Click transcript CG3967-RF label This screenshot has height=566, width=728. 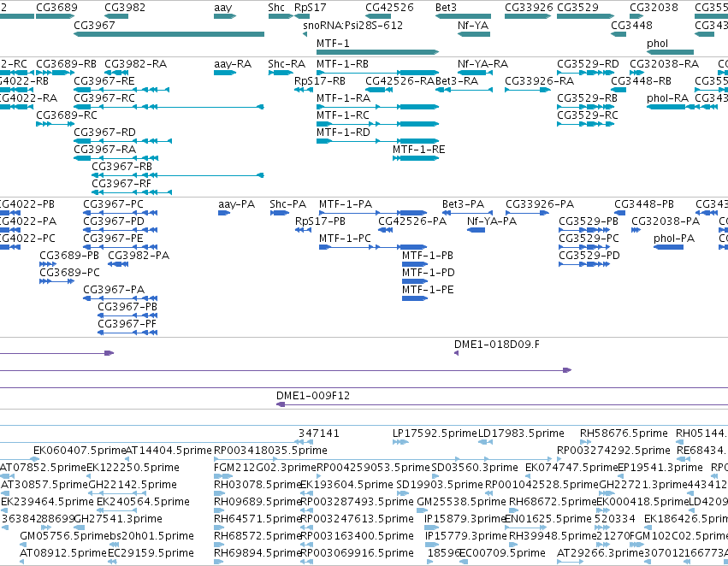pos(121,184)
